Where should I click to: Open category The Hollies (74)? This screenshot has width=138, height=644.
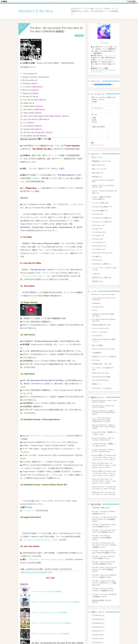click(98, 235)
